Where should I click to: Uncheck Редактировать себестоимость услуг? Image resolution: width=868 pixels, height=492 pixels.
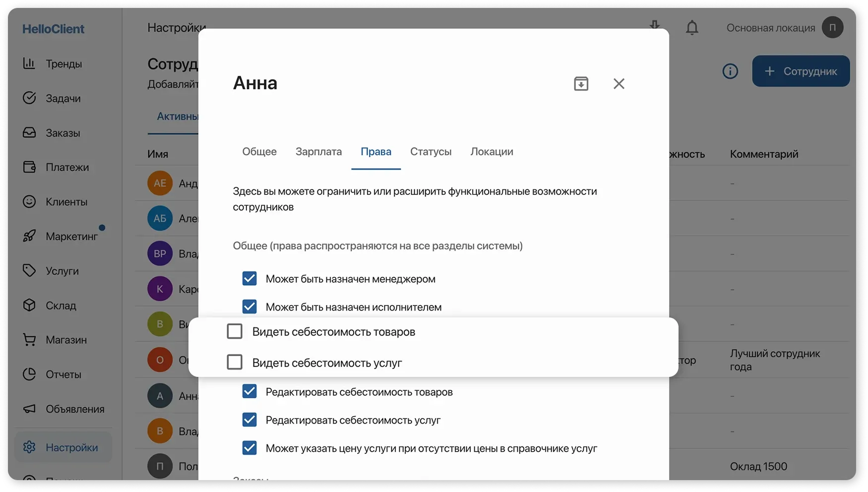tap(249, 420)
